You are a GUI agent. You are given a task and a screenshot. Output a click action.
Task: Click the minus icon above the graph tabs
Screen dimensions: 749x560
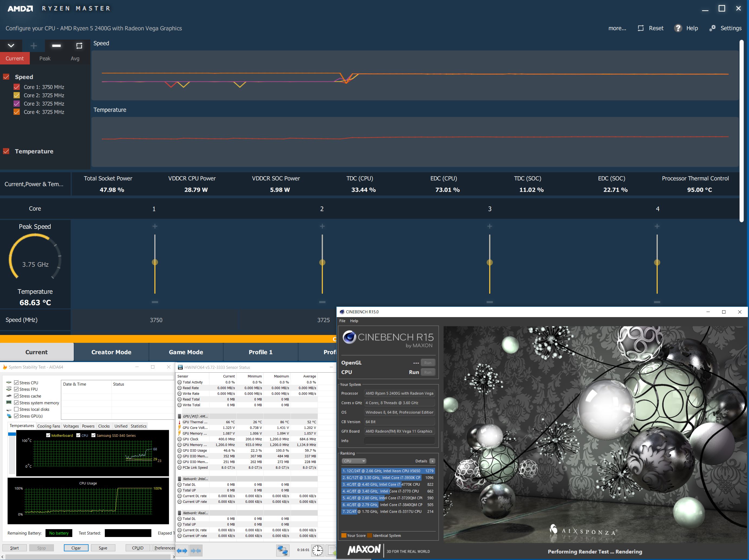57,46
